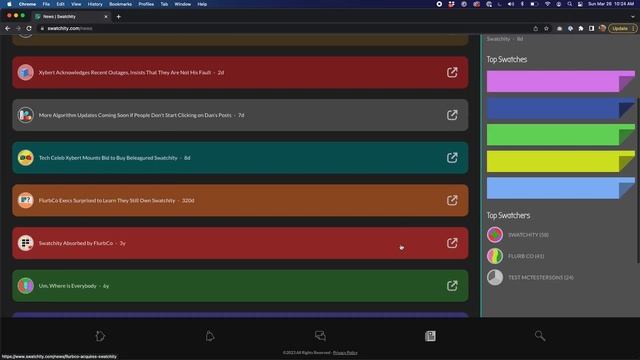Open Chrome Edit menu
The width and height of the screenshot is (640, 360).
click(60, 4)
